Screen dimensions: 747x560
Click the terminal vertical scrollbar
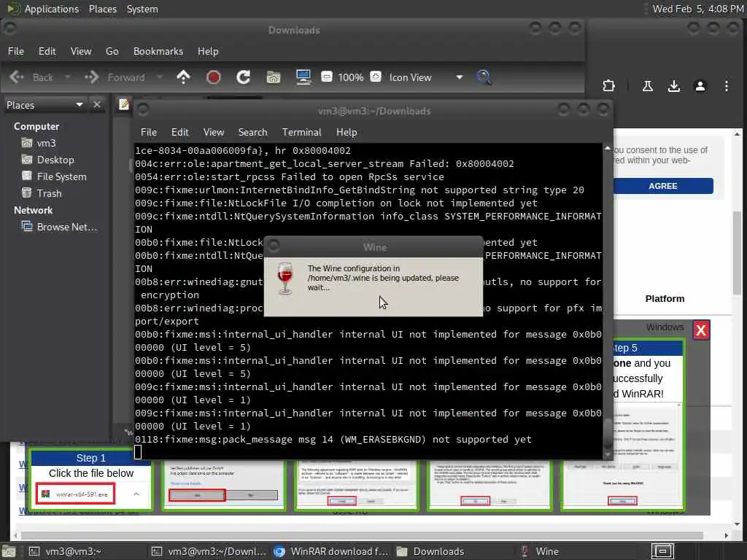608,301
